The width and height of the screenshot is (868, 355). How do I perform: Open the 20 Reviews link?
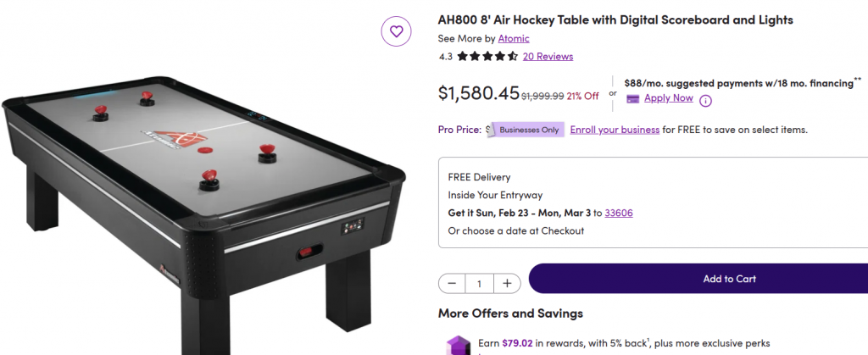[x=548, y=57]
